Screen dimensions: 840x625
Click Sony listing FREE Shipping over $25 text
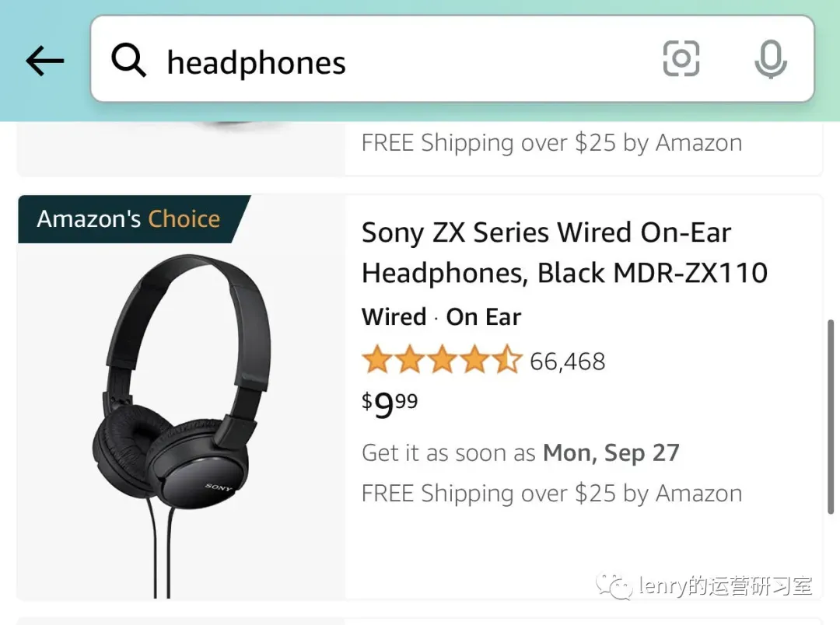pos(551,494)
